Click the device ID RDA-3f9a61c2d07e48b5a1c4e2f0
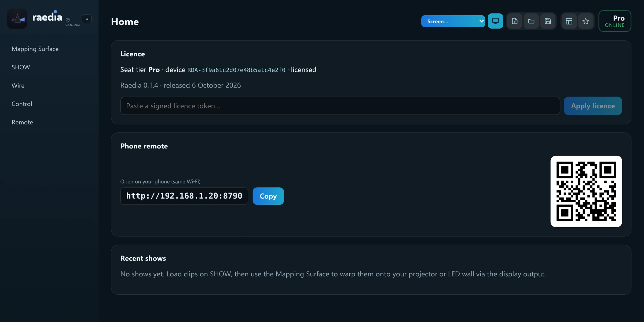The height and width of the screenshot is (322, 644). [236, 70]
